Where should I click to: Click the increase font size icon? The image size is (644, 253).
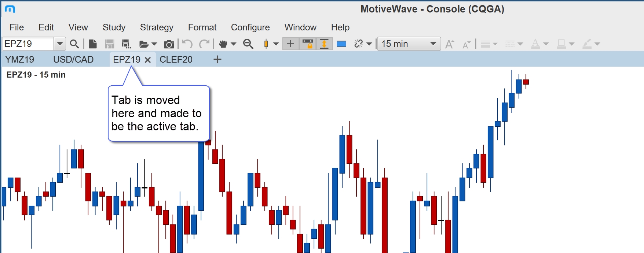(x=450, y=44)
